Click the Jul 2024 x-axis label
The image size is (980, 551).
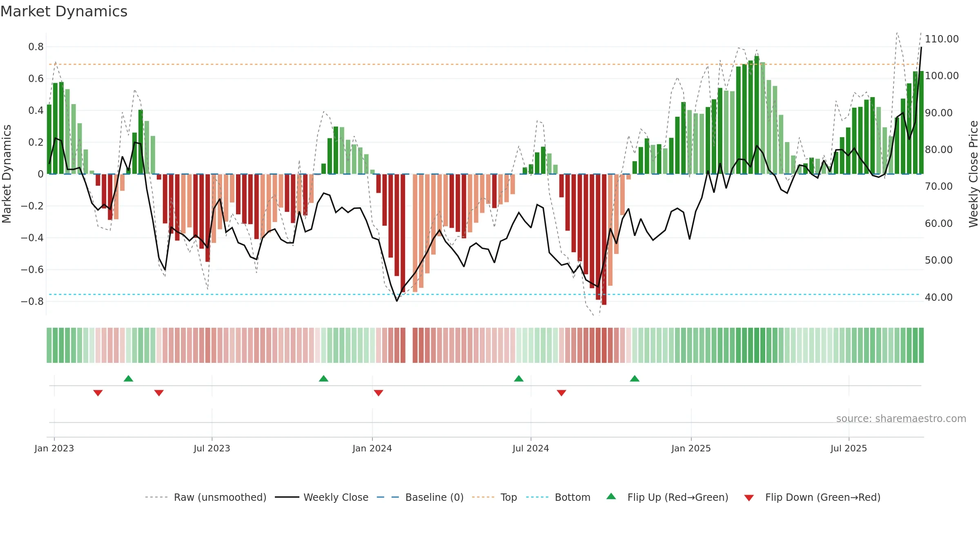click(x=531, y=449)
